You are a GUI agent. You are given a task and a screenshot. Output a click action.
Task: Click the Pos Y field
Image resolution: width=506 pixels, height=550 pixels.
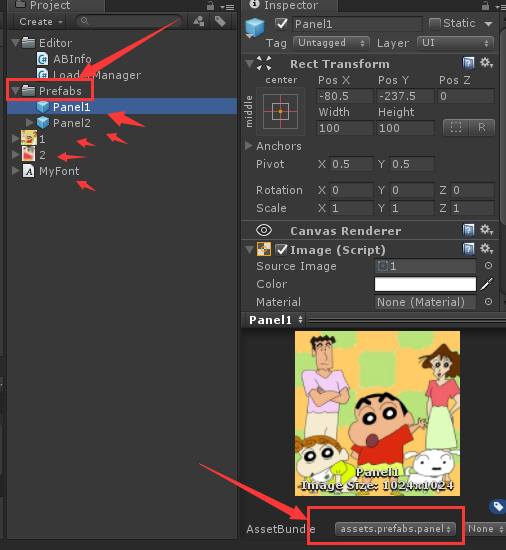coord(405,96)
